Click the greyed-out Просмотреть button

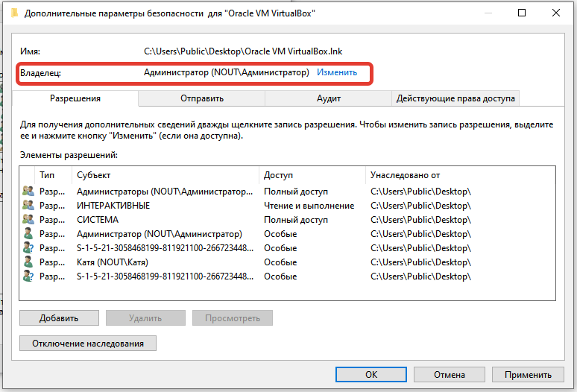(x=232, y=318)
